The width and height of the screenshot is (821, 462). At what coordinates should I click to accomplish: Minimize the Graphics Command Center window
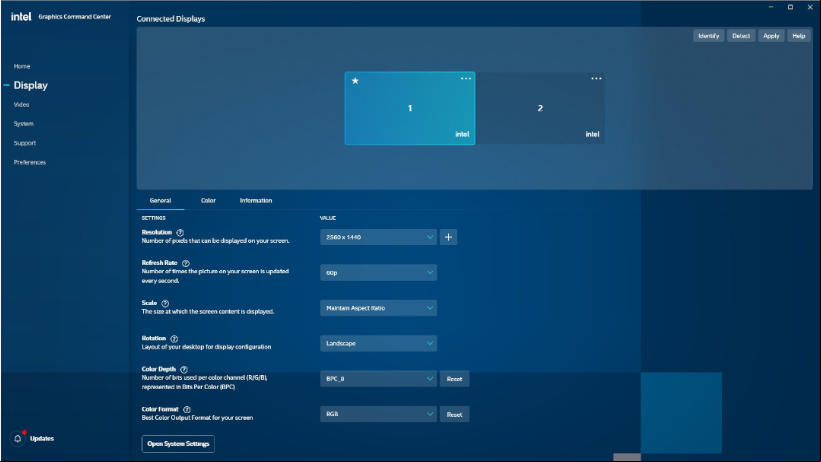pyautogui.click(x=771, y=7)
